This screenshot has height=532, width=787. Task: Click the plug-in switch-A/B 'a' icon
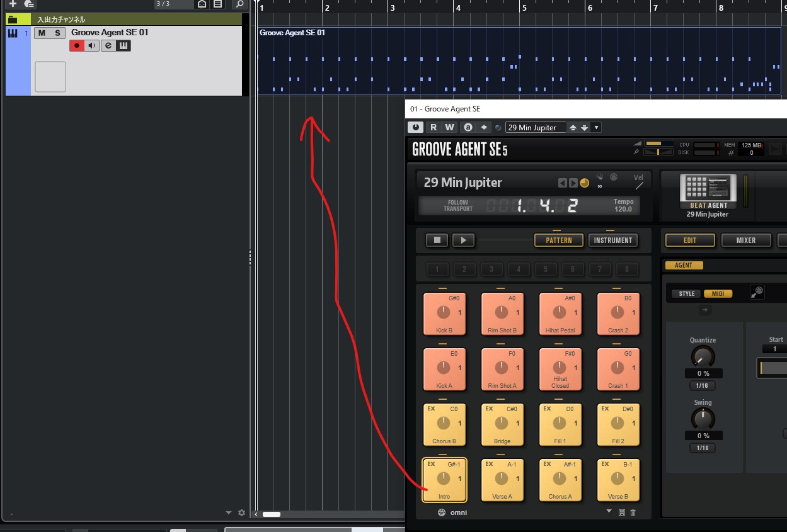[468, 127]
